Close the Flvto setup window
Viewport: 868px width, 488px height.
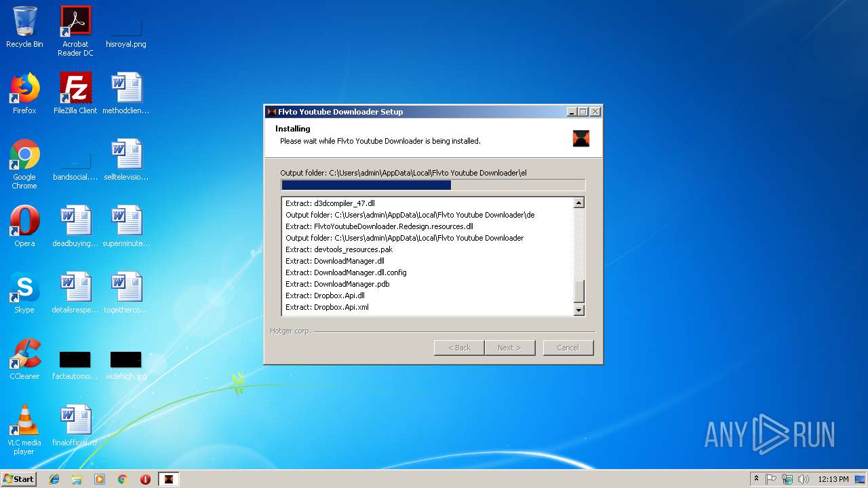click(x=595, y=112)
